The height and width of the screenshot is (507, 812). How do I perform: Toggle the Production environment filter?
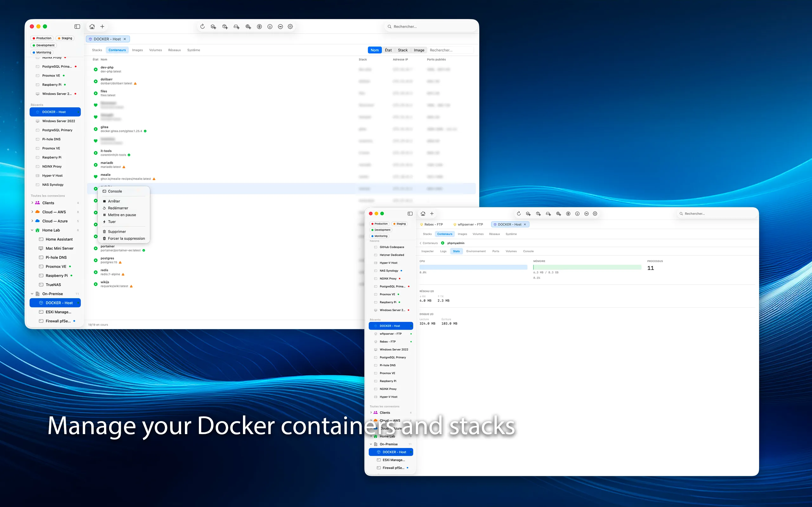tap(42, 38)
